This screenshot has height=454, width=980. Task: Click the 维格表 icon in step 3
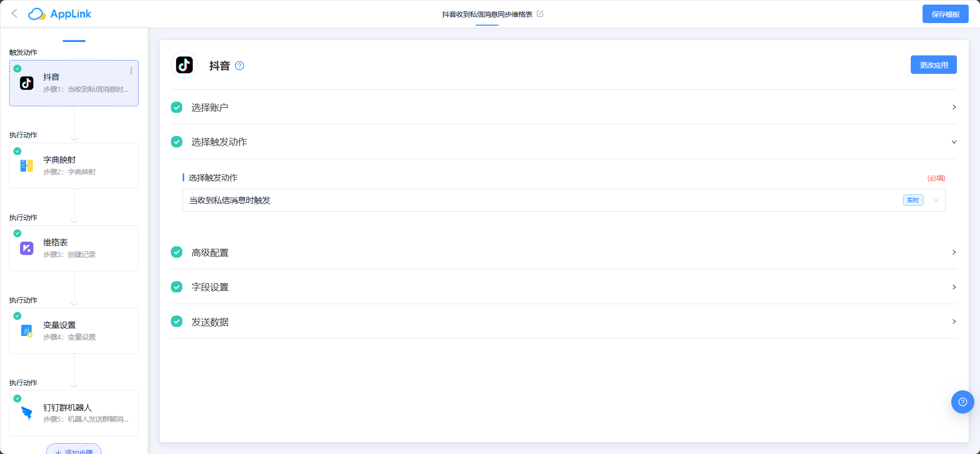point(27,248)
